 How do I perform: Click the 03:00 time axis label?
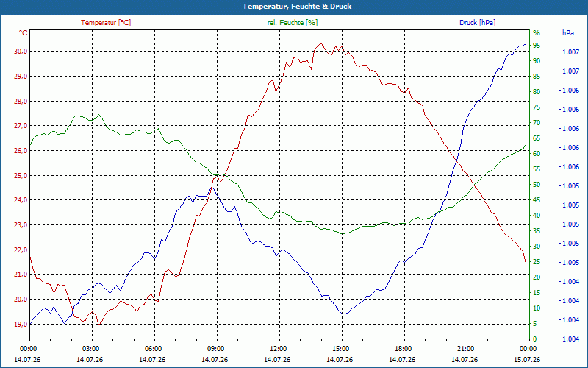pos(90,348)
